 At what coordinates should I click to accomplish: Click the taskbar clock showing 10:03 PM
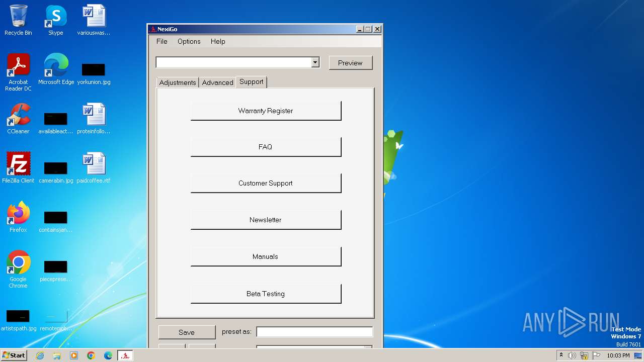[x=618, y=355]
